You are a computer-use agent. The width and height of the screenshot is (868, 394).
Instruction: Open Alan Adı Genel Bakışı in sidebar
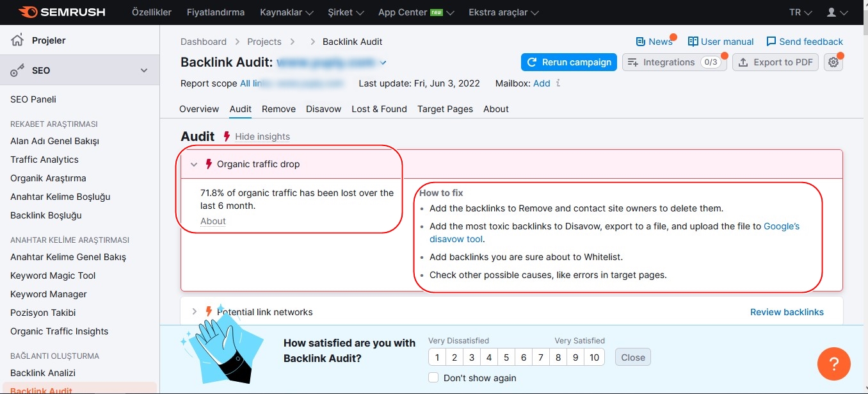click(x=54, y=141)
